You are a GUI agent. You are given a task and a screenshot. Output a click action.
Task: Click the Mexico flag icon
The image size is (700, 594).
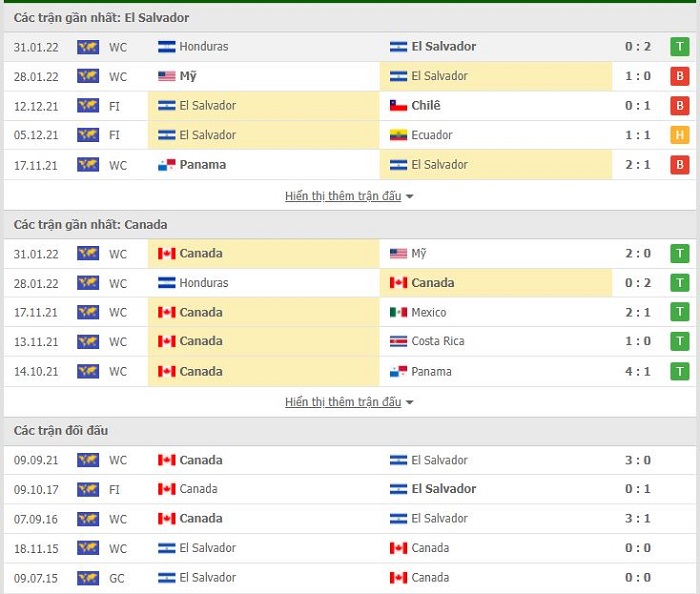[x=398, y=313]
